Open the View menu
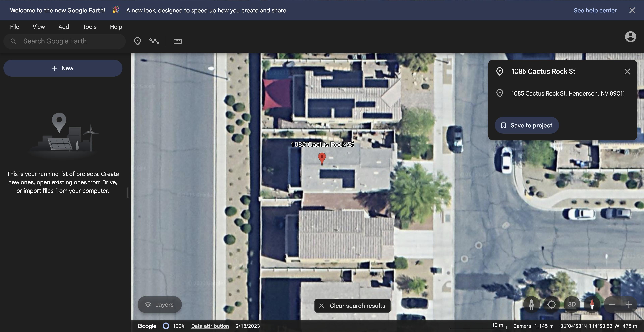The image size is (644, 332). coord(39,27)
